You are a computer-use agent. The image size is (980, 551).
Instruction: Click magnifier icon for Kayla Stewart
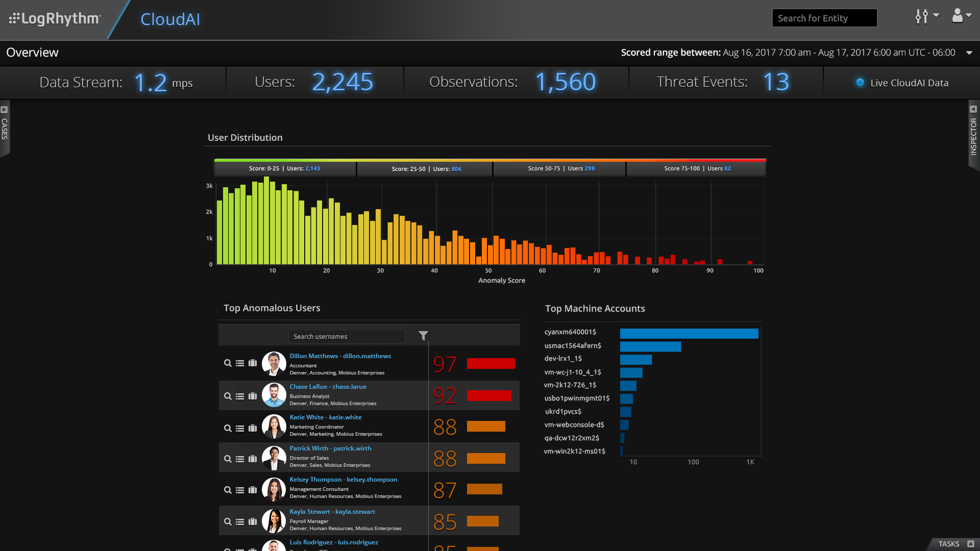pos(228,522)
